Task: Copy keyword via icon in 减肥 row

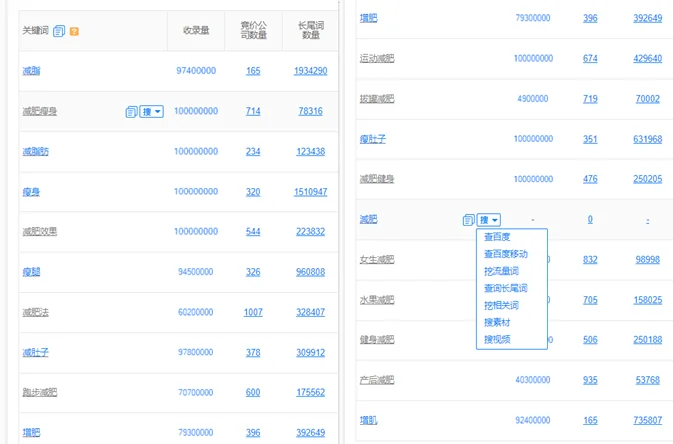Action: coord(469,220)
